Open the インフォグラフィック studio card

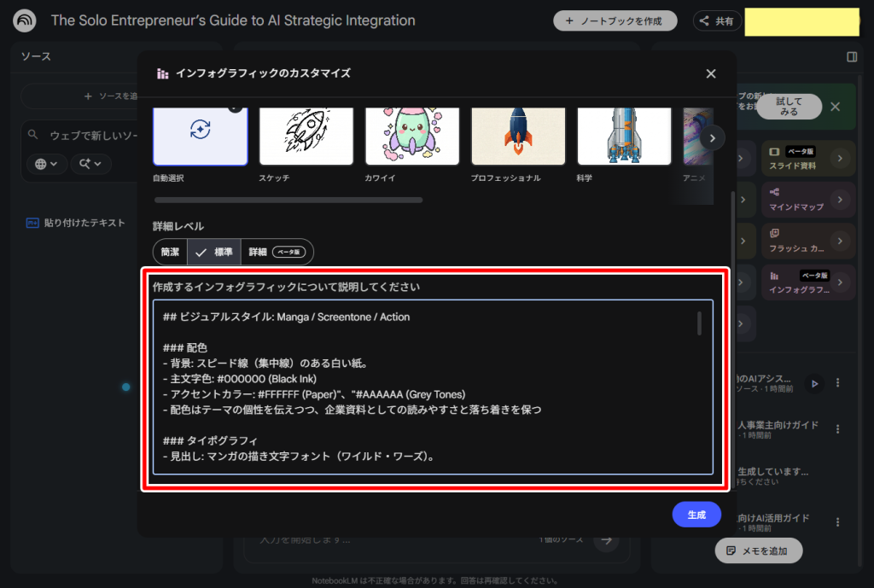[808, 282]
